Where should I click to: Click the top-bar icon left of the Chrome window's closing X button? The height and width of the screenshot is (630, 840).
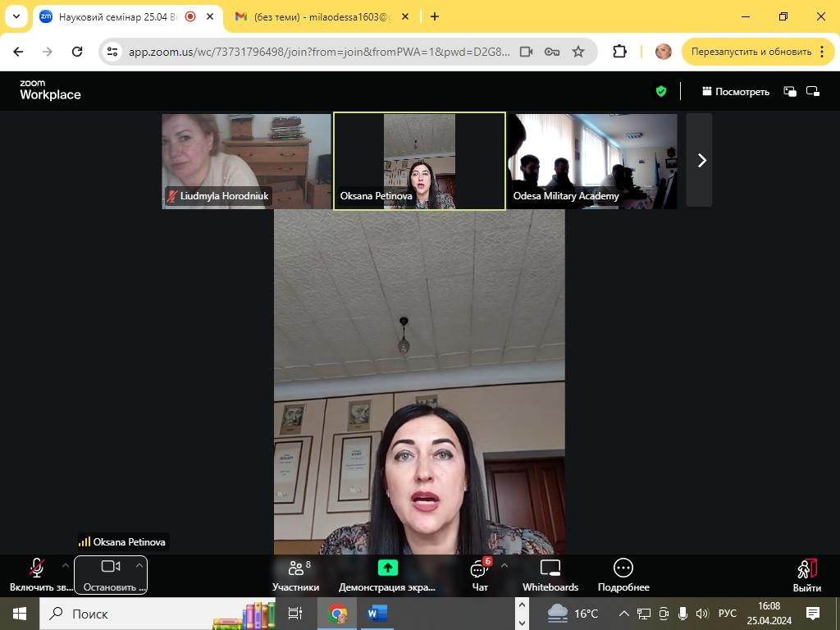783,16
